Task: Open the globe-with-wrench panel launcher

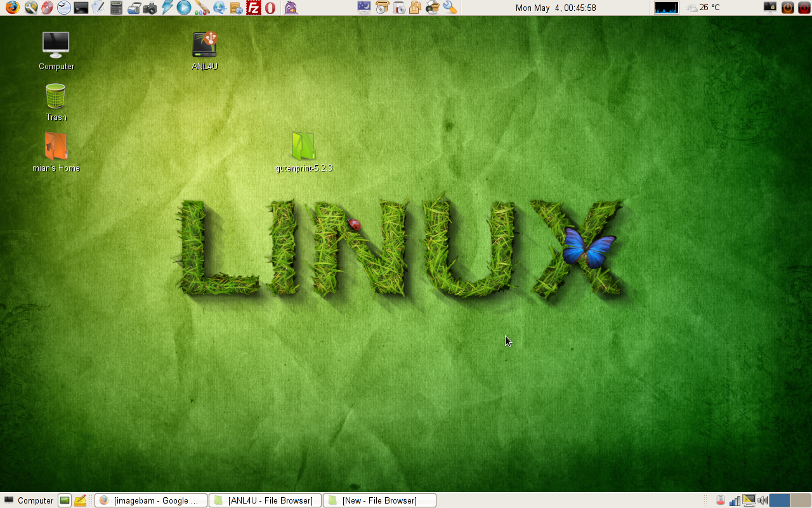Action: (30, 8)
